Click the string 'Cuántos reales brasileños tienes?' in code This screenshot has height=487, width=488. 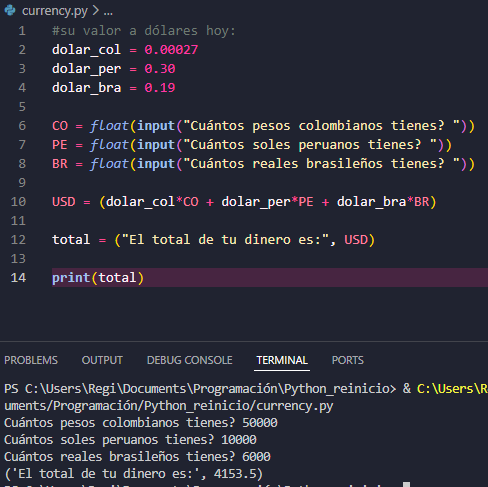click(x=321, y=164)
